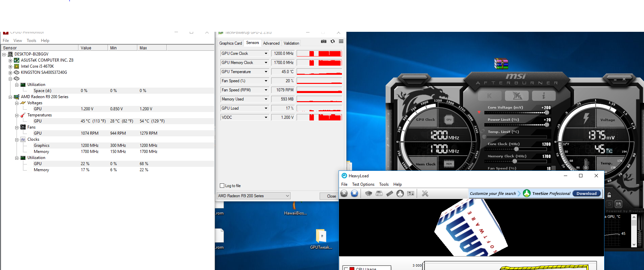
Task: Open HWMonitor View menu
Action: point(18,41)
